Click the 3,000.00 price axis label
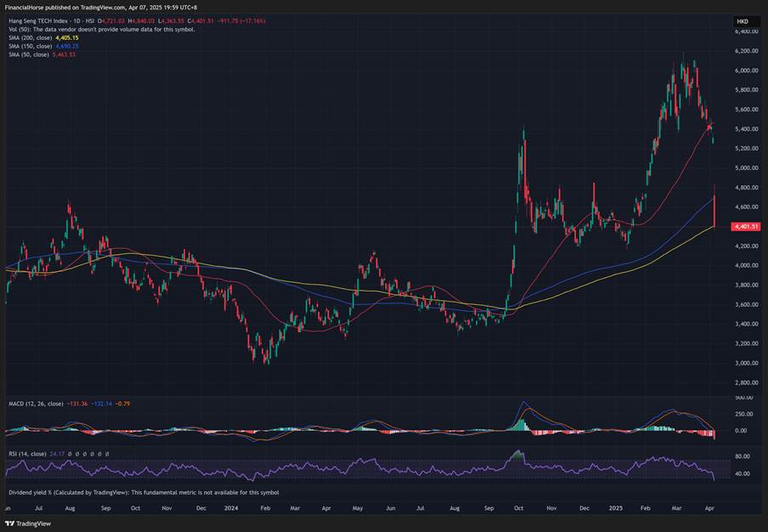 click(x=746, y=364)
